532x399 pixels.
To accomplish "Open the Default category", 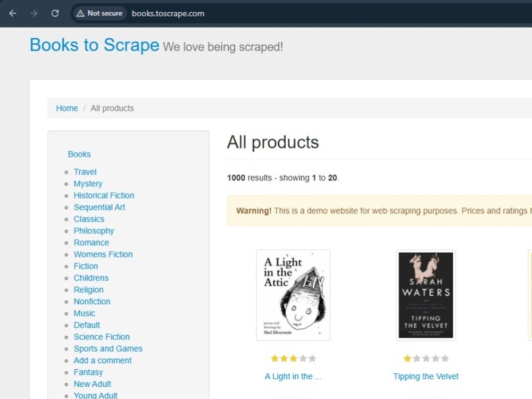I will (87, 325).
